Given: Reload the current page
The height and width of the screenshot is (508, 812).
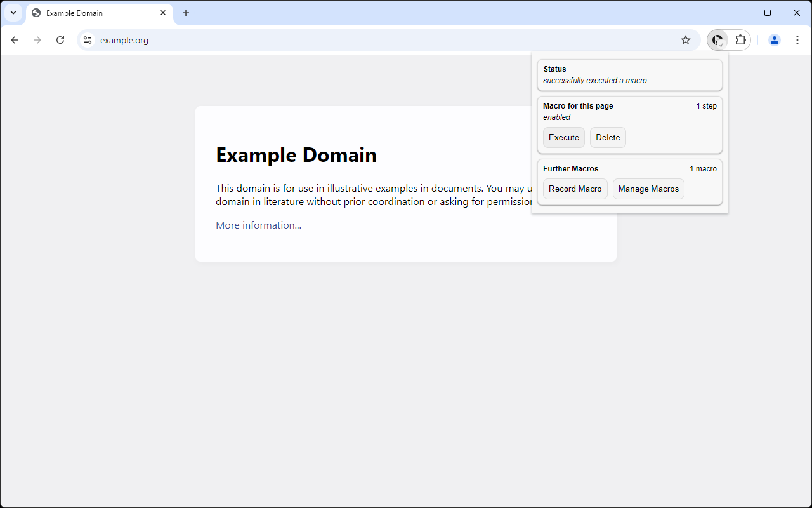Looking at the screenshot, I should pos(60,39).
